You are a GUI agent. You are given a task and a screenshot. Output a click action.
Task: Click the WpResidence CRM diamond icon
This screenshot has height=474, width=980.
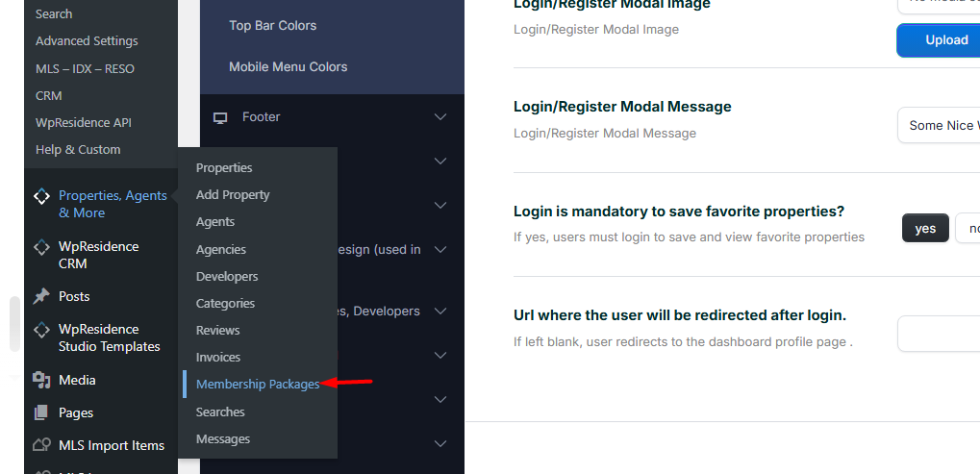click(41, 247)
